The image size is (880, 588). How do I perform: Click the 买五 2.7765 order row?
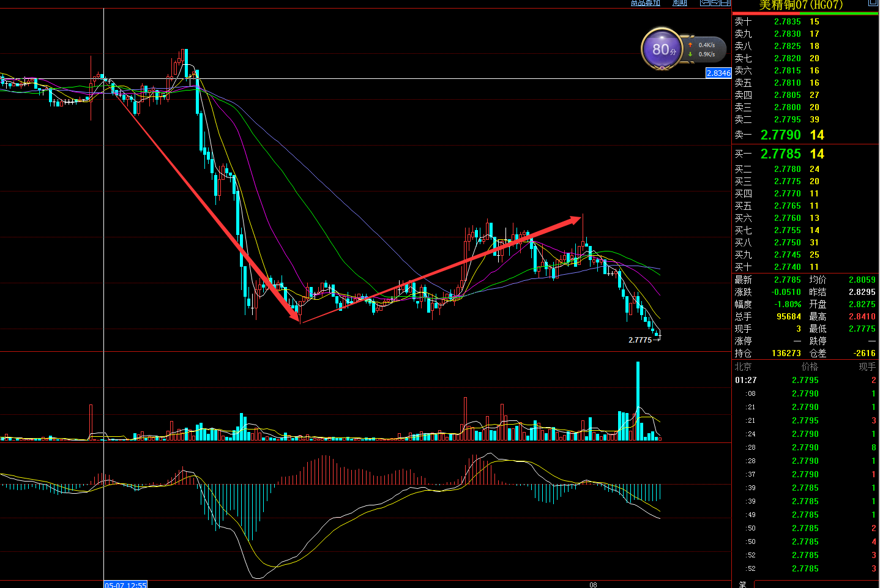[x=805, y=206]
